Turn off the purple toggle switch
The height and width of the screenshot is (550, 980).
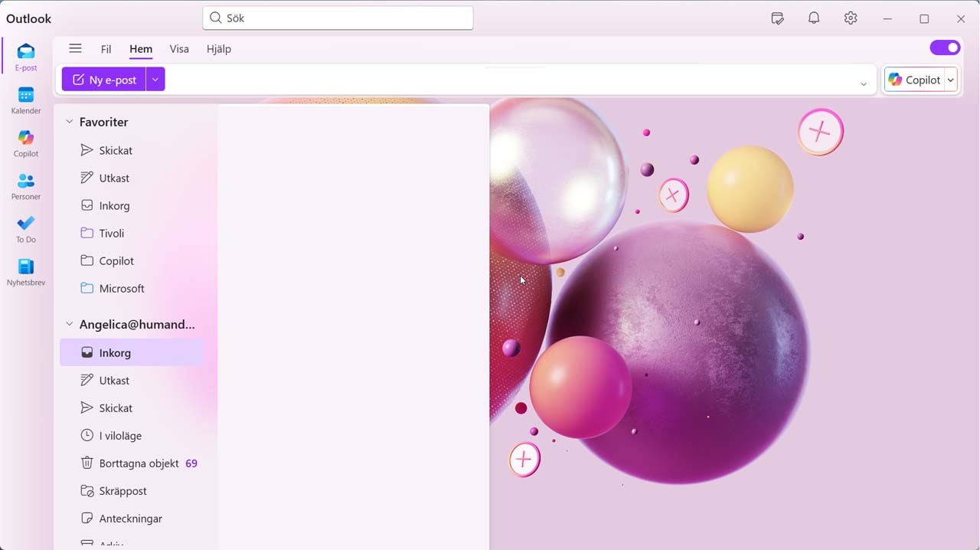click(945, 48)
